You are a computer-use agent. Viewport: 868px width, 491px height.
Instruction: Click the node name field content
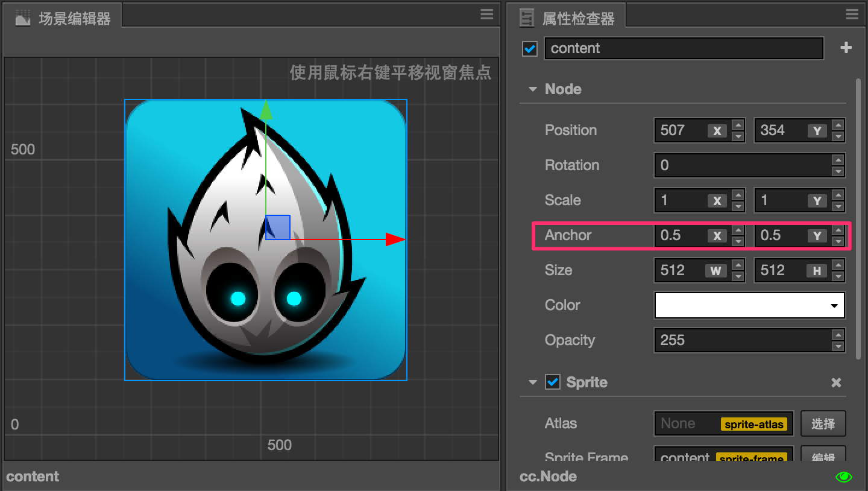684,48
